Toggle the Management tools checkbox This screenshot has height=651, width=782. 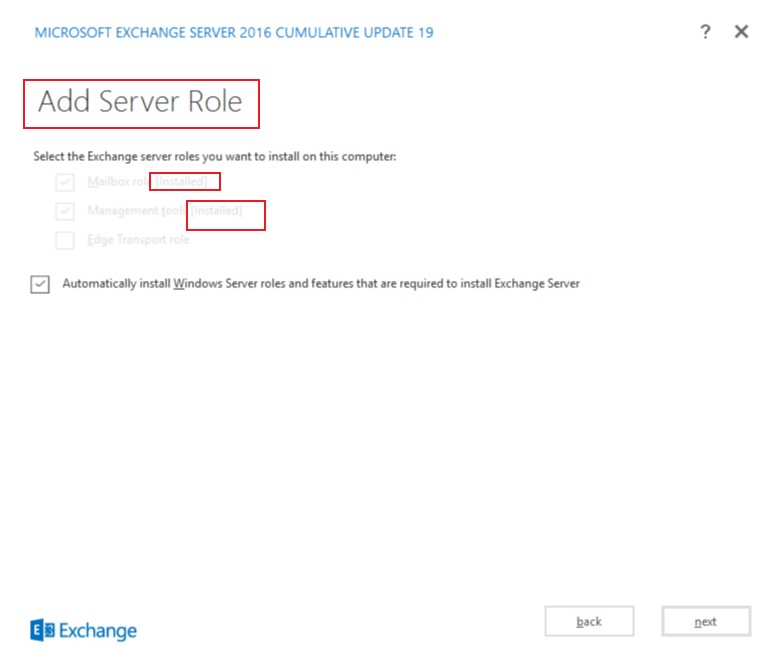pyautogui.click(x=65, y=211)
